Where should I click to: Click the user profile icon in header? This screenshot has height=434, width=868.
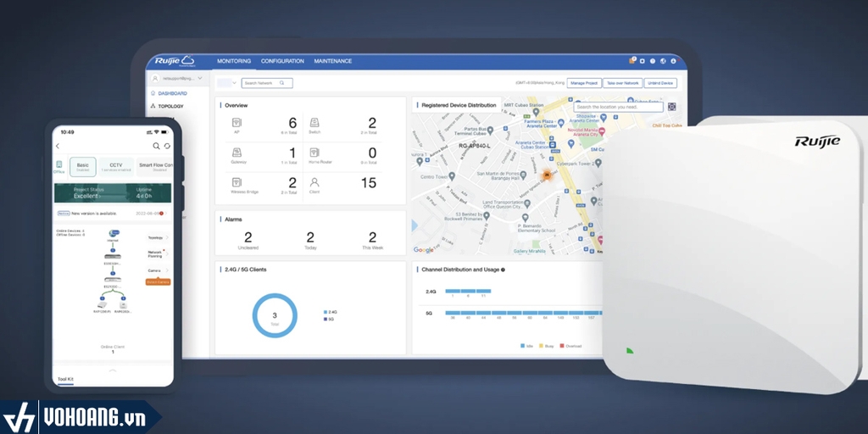674,61
